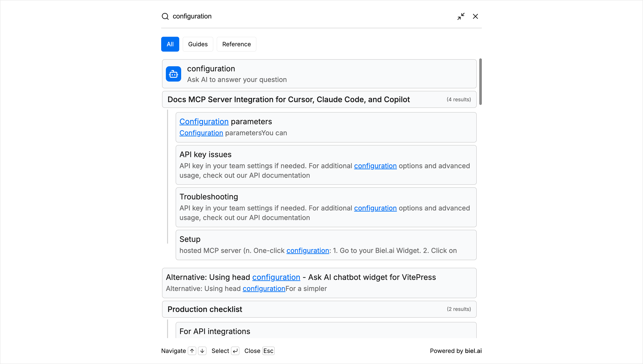Click the results list scrollbar
The image size is (643, 364).
pyautogui.click(x=480, y=82)
